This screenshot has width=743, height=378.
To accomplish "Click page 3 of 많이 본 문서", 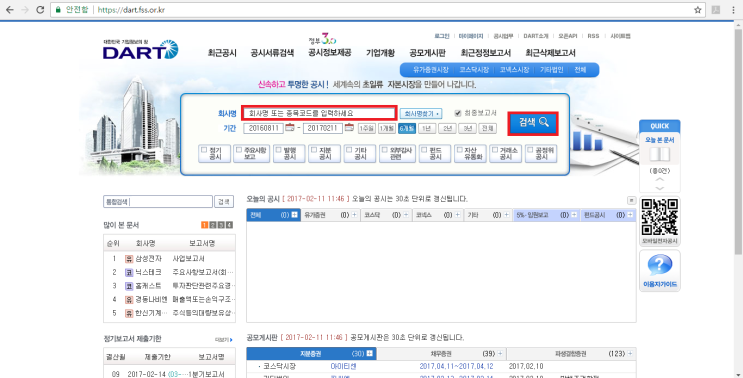I will coord(221,225).
